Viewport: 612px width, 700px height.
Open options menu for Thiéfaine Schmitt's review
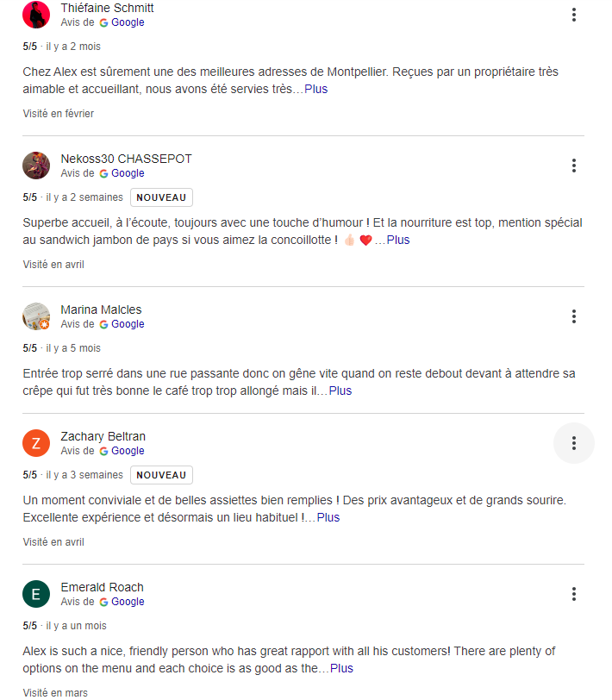pyautogui.click(x=573, y=15)
